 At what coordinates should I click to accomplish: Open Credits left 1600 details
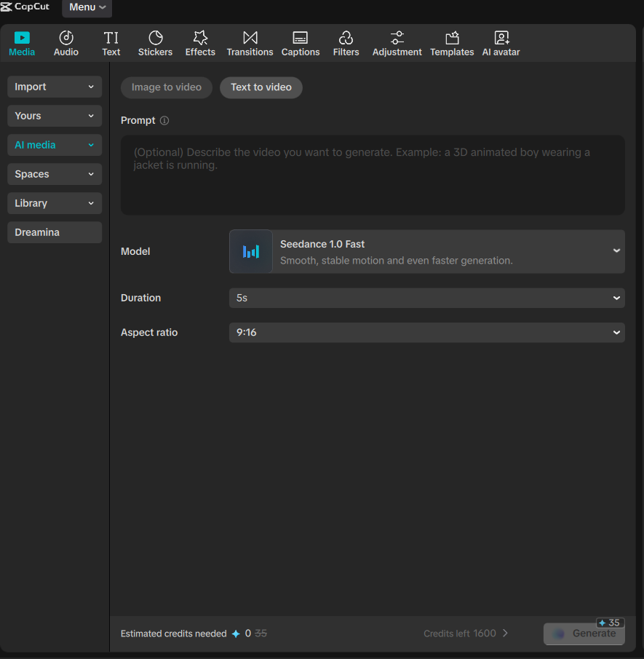click(x=466, y=634)
